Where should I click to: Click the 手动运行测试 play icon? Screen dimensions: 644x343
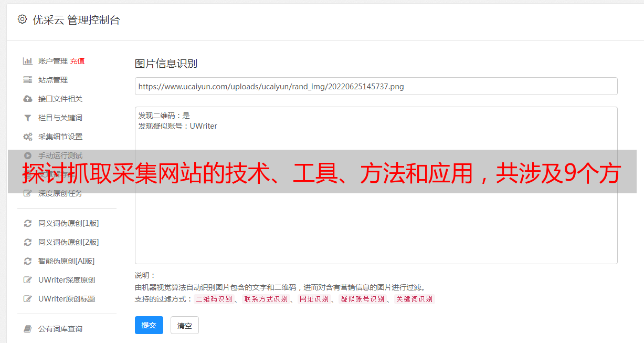(x=28, y=155)
